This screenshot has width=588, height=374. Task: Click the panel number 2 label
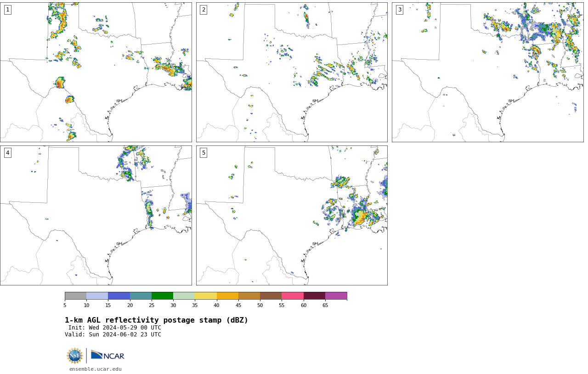[x=204, y=10]
